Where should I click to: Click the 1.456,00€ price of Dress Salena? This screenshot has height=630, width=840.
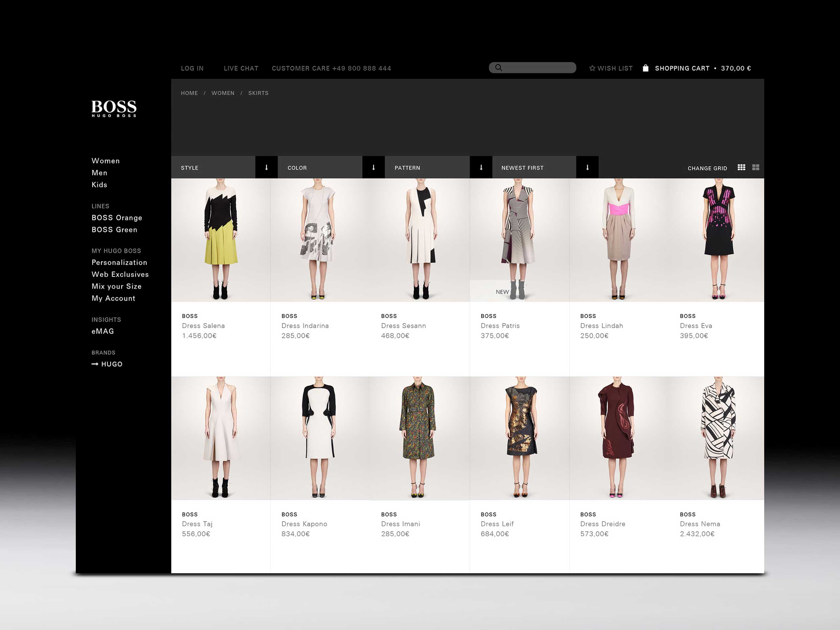point(199,336)
